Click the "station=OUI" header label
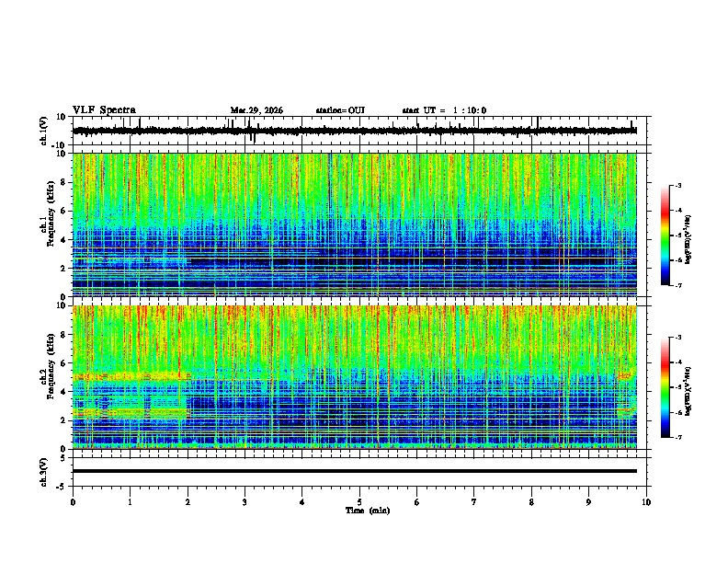Image resolution: width=728 pixels, height=563 pixels. [340, 110]
